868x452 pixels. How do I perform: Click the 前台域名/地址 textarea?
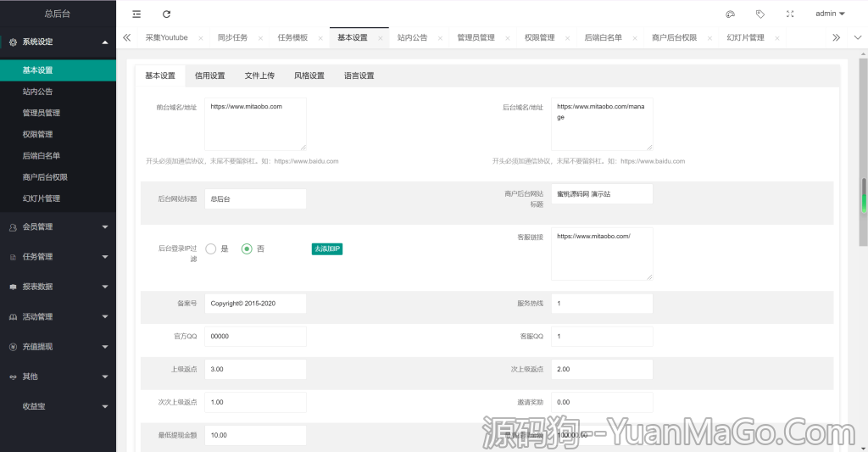click(255, 124)
